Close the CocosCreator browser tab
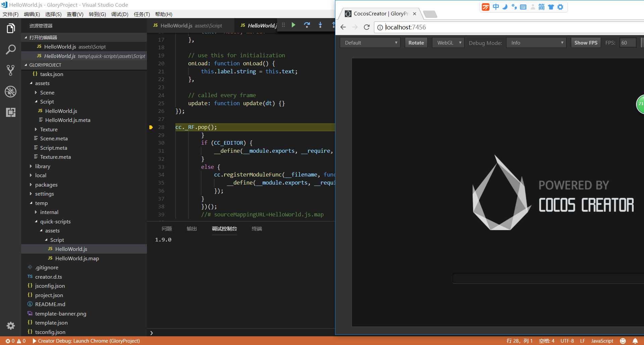The height and width of the screenshot is (345, 644). click(x=415, y=14)
